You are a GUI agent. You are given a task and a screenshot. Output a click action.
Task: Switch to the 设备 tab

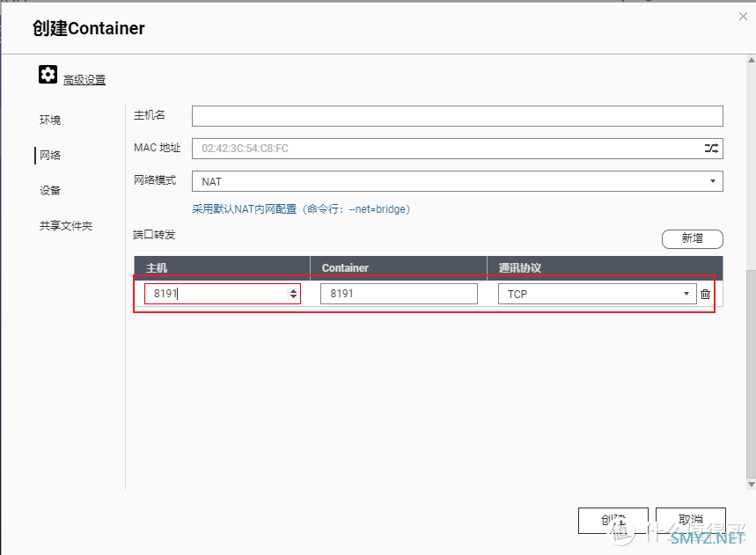50,190
